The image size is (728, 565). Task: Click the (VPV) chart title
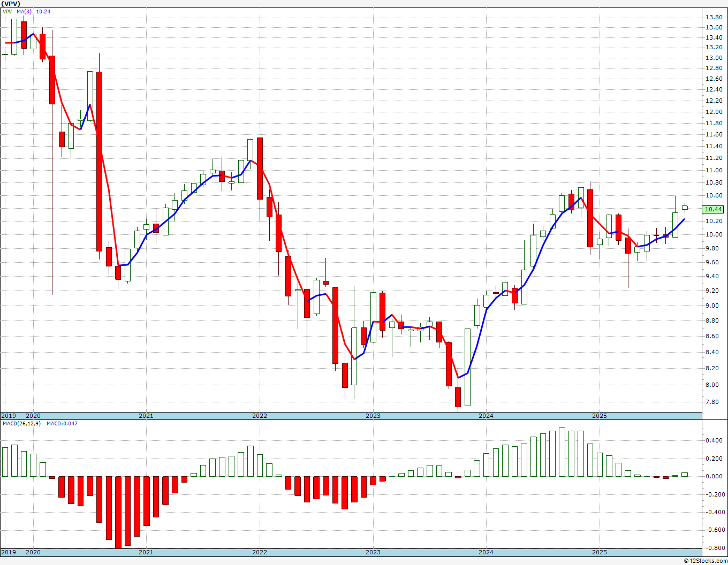11,3
